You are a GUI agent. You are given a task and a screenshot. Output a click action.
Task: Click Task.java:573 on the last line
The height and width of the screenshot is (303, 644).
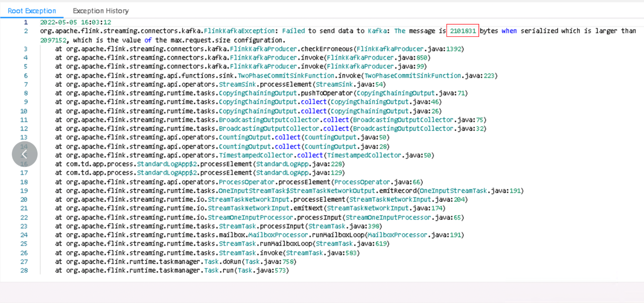(x=262, y=270)
